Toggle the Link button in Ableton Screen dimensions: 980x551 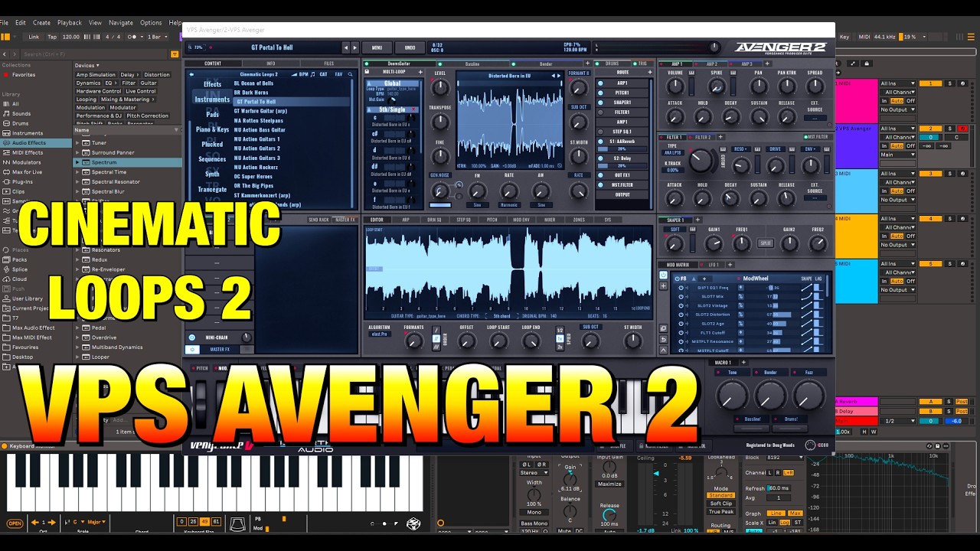coord(34,36)
